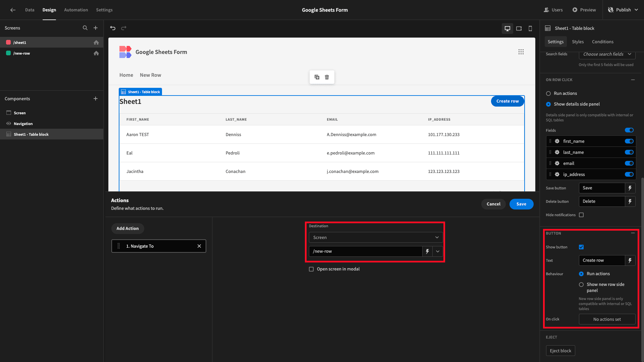The image size is (644, 362).
Task: Toggle visibility of the email field
Action: [629, 163]
